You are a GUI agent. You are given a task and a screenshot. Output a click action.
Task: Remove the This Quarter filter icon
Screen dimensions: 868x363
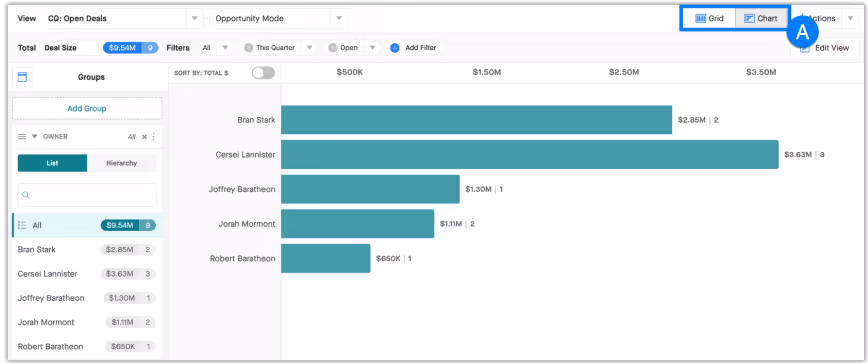(249, 48)
